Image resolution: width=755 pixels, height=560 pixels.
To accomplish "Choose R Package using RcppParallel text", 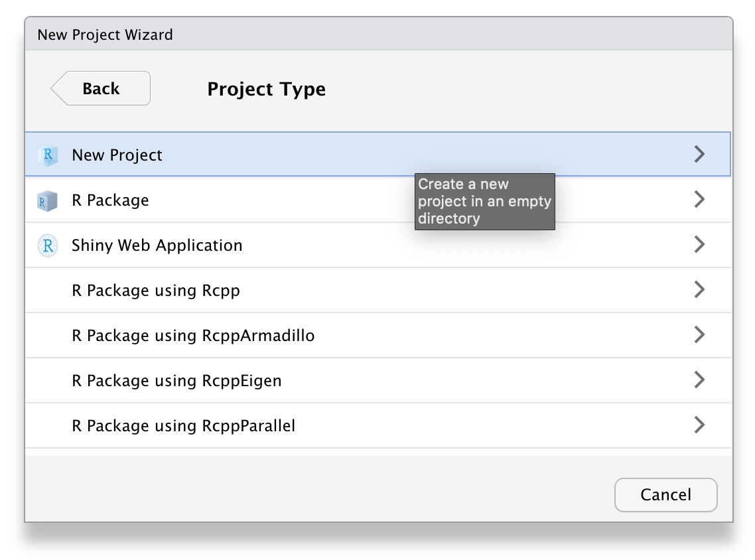I will click(x=184, y=426).
